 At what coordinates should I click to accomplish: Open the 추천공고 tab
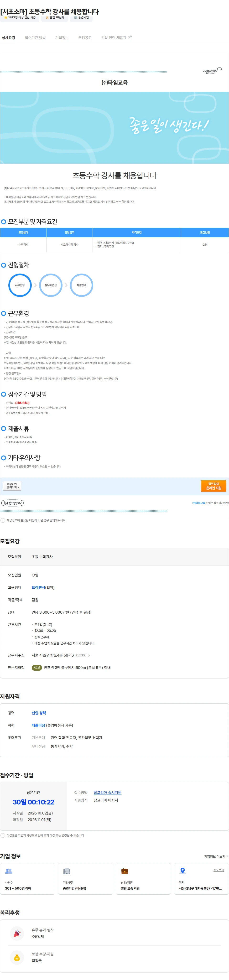pyautogui.click(x=85, y=38)
